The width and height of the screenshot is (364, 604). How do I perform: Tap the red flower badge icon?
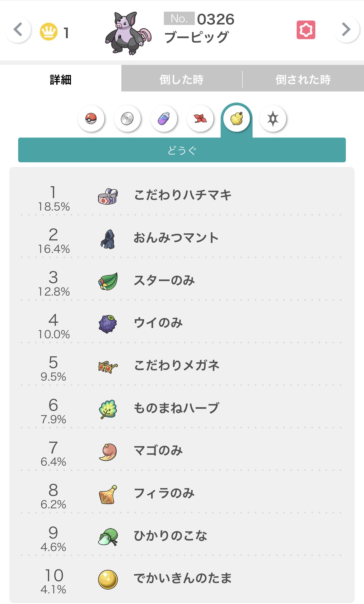tap(306, 30)
